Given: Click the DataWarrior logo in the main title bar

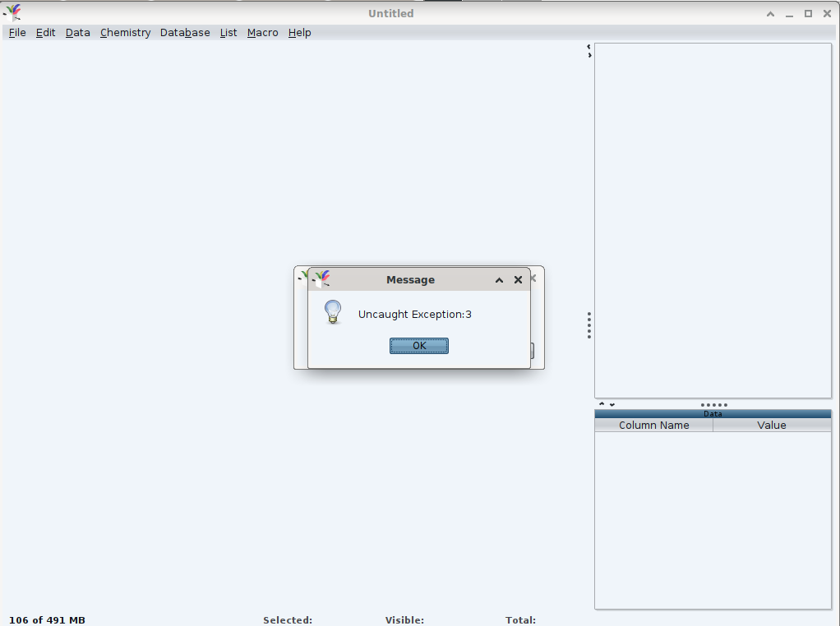Looking at the screenshot, I should 12,13.
